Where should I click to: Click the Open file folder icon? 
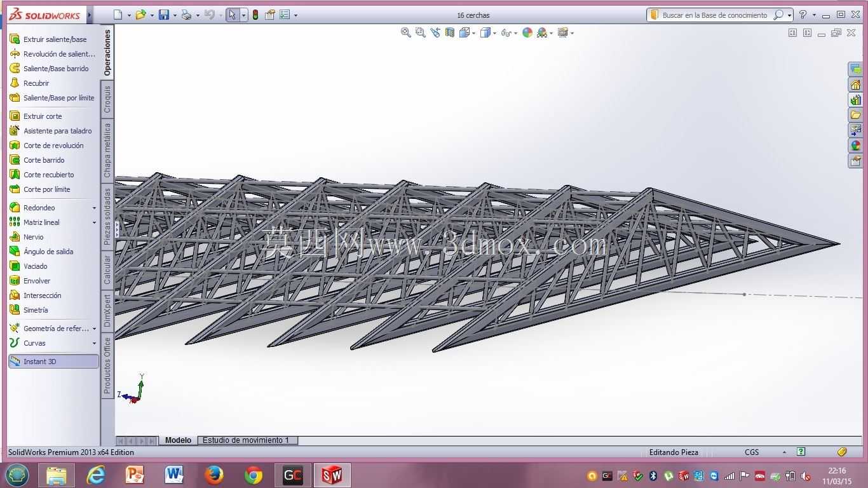[140, 15]
